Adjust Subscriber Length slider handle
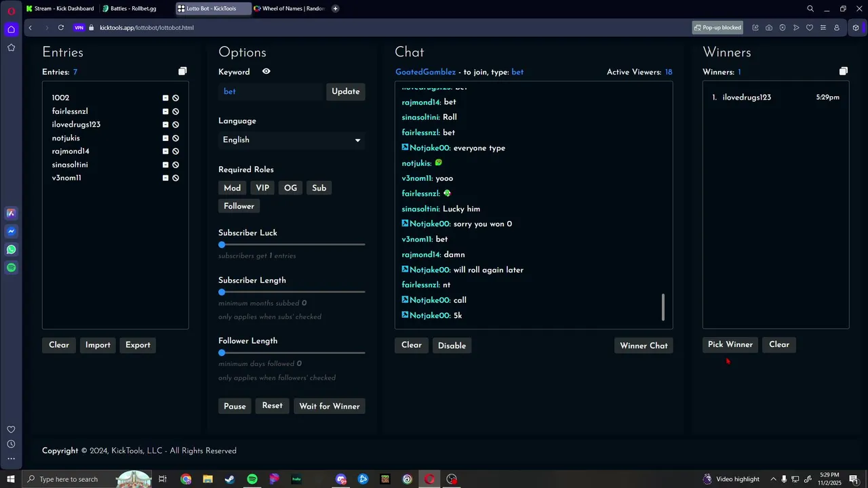 (x=222, y=292)
